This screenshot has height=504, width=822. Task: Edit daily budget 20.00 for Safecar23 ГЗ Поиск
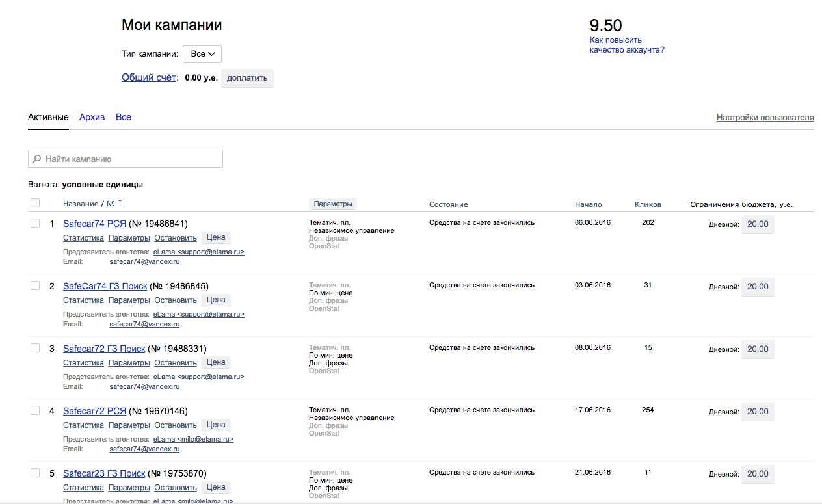(x=758, y=474)
